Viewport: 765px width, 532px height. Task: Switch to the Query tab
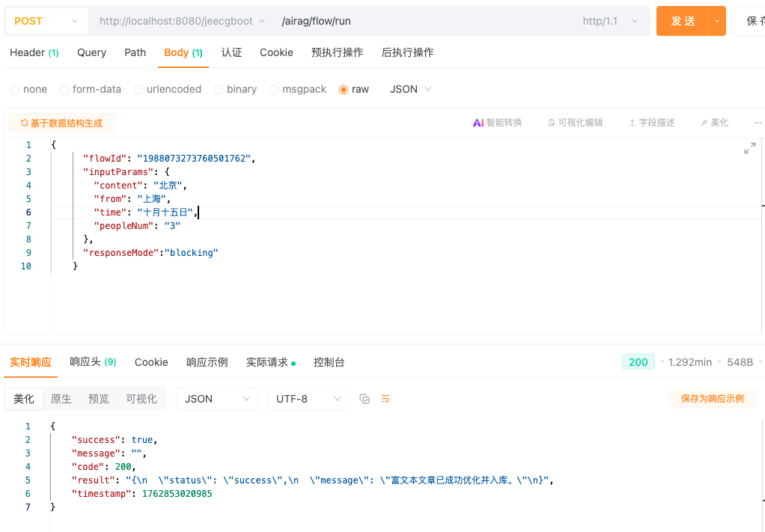click(x=91, y=52)
